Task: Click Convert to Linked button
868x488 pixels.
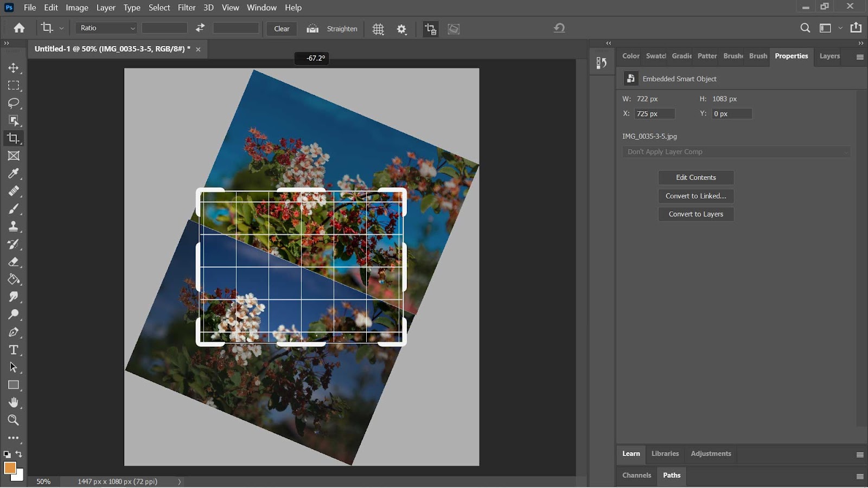Action: click(x=696, y=196)
